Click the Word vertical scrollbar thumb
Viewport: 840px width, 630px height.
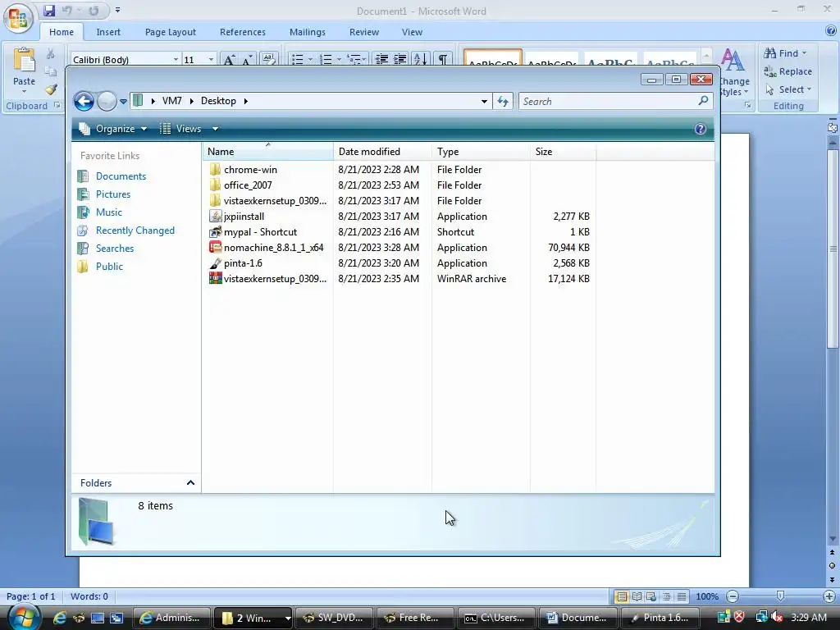coord(833,249)
